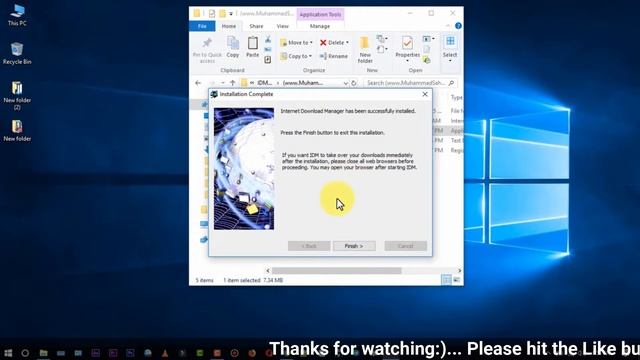The image size is (640, 360).
Task: Open the Open dropdown in the ribbon
Action: [428, 39]
